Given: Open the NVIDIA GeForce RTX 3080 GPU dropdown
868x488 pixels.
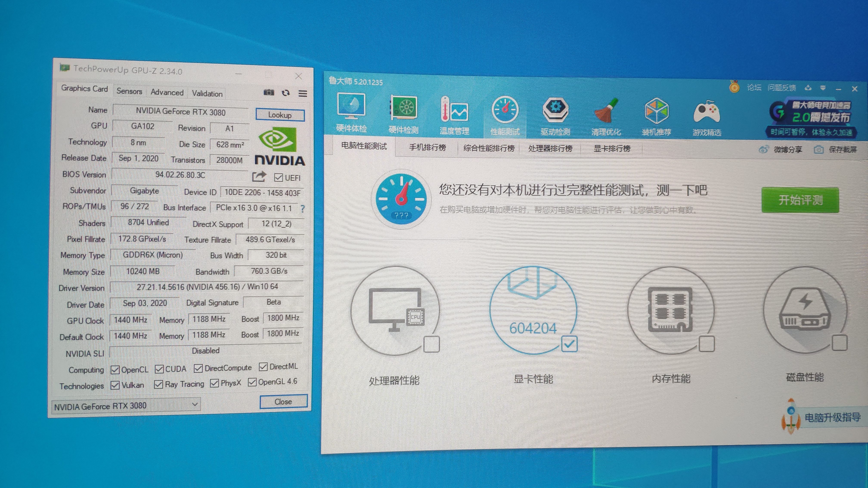Looking at the screenshot, I should pos(126,405).
